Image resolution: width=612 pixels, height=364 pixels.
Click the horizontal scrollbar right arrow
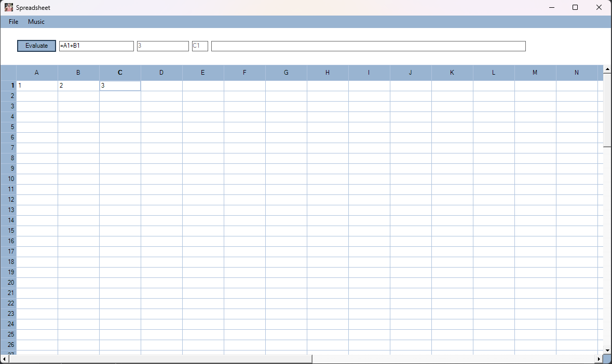599,359
